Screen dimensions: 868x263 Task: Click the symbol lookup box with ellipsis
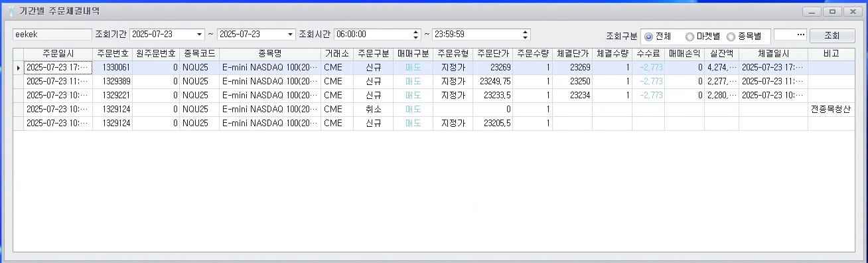[x=790, y=35]
